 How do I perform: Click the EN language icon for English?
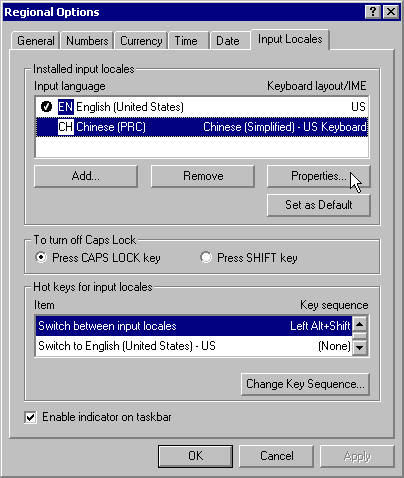[66, 107]
